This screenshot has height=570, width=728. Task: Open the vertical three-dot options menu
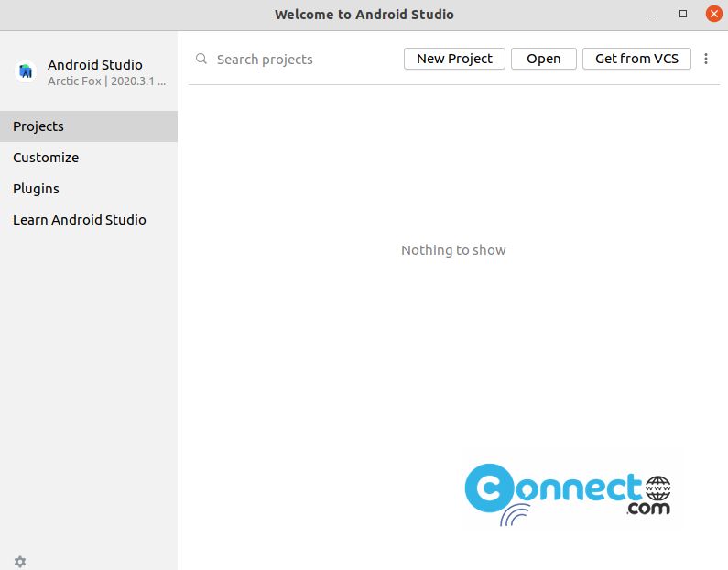click(x=706, y=59)
